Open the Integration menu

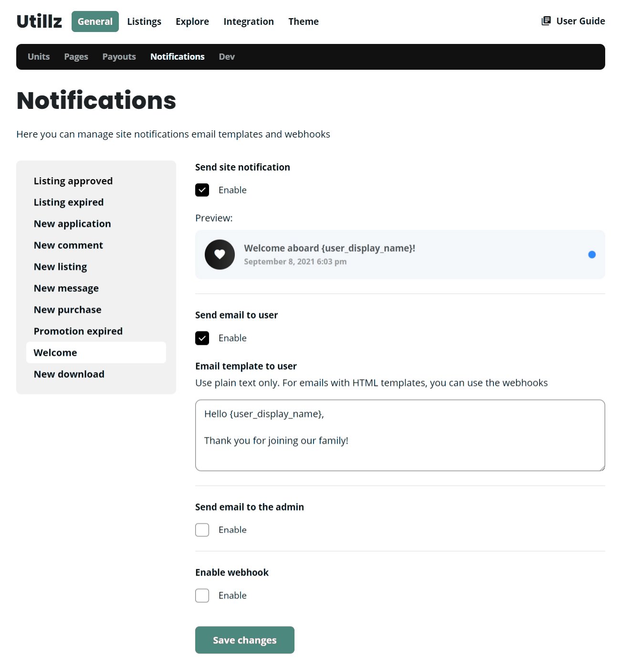(248, 21)
